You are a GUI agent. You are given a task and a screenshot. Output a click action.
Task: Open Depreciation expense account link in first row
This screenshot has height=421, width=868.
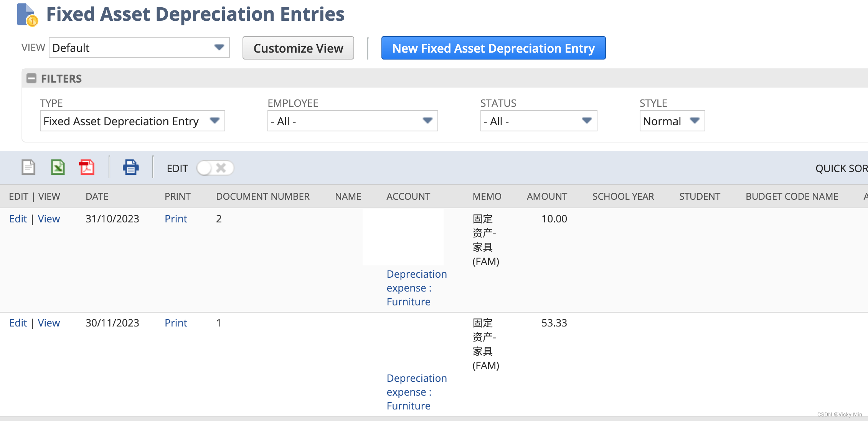click(416, 288)
